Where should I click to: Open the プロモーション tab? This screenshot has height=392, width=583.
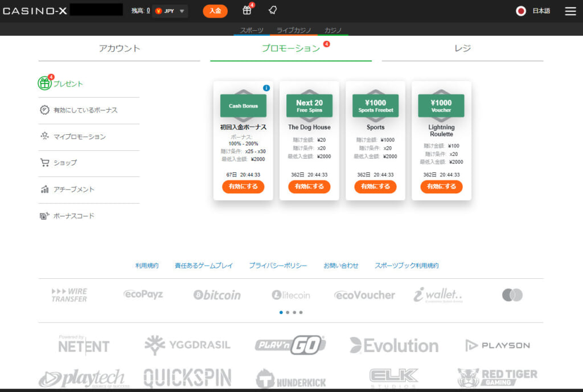[x=291, y=48]
